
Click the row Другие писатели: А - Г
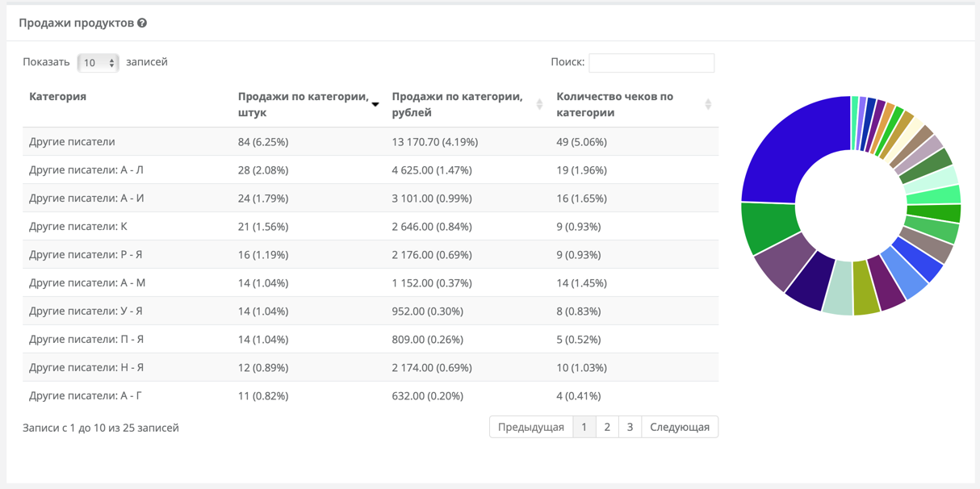pos(371,395)
